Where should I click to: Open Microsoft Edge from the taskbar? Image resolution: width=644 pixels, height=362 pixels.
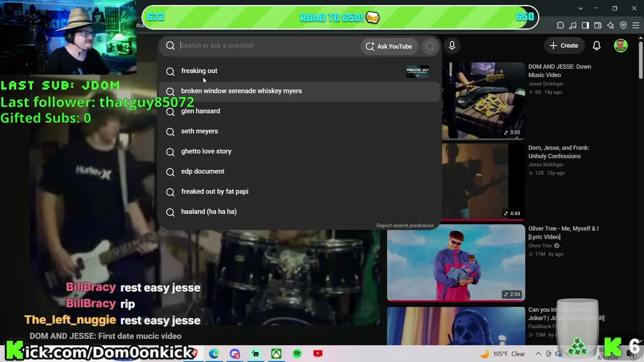point(214,353)
